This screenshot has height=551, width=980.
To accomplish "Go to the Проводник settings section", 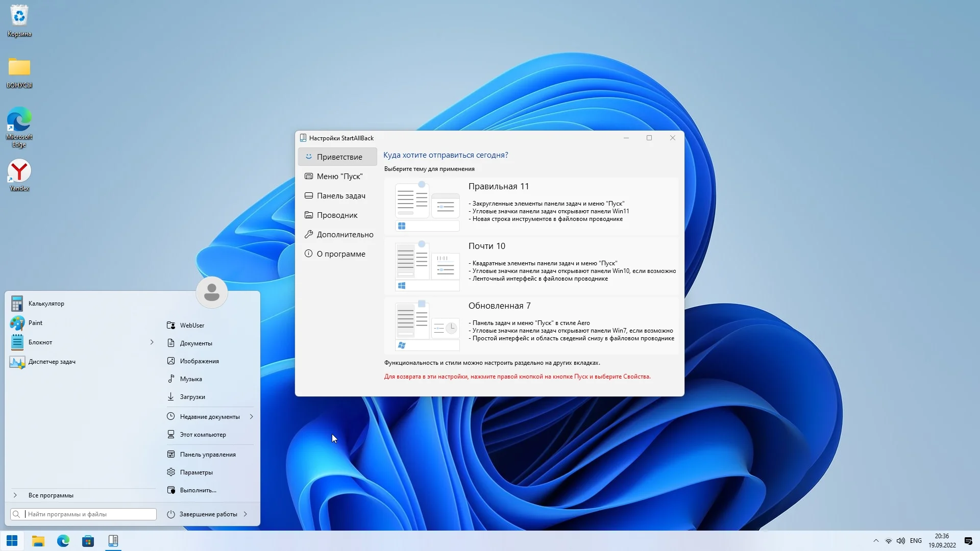I will click(337, 215).
